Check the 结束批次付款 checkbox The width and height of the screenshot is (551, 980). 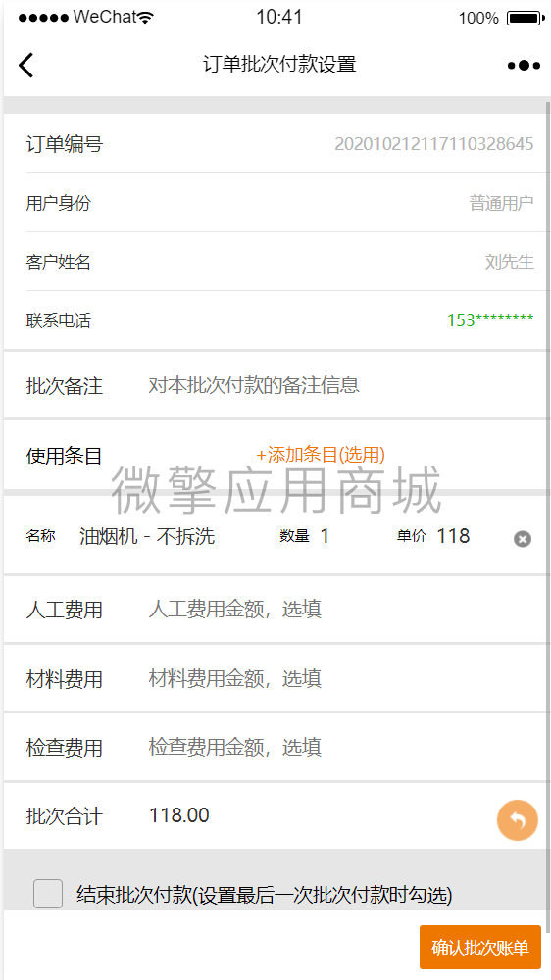tap(47, 894)
